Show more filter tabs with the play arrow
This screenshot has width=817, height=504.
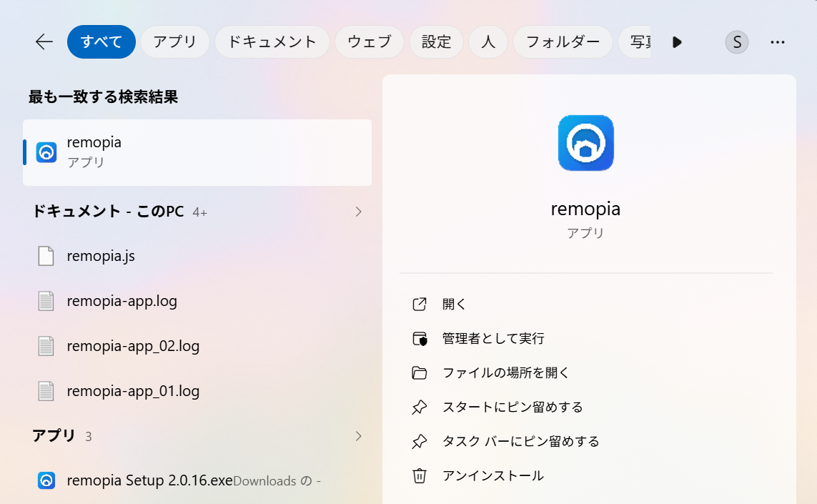tap(677, 41)
